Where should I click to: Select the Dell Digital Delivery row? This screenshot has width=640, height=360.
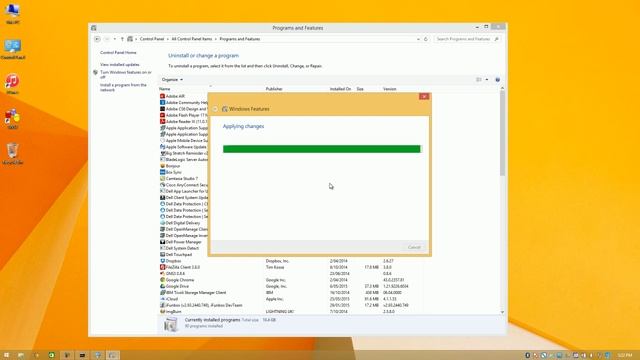coord(183,223)
